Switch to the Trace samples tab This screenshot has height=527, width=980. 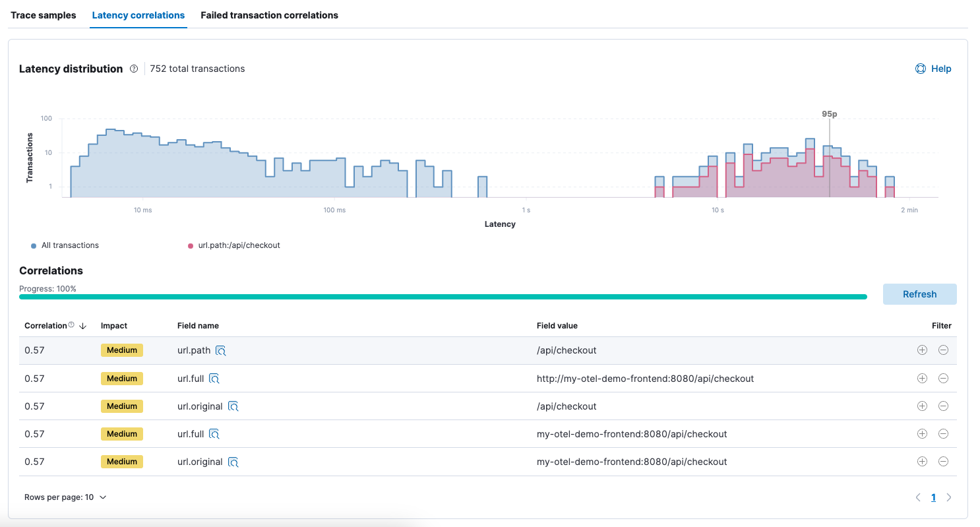point(42,15)
